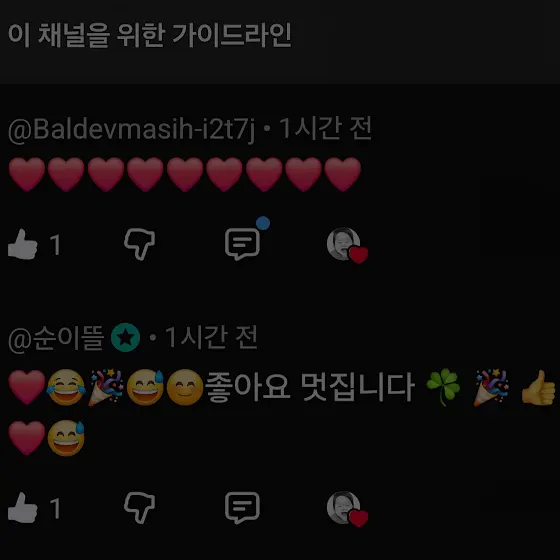
Task: Dislike the 순이뜰 comment
Action: coord(139,508)
